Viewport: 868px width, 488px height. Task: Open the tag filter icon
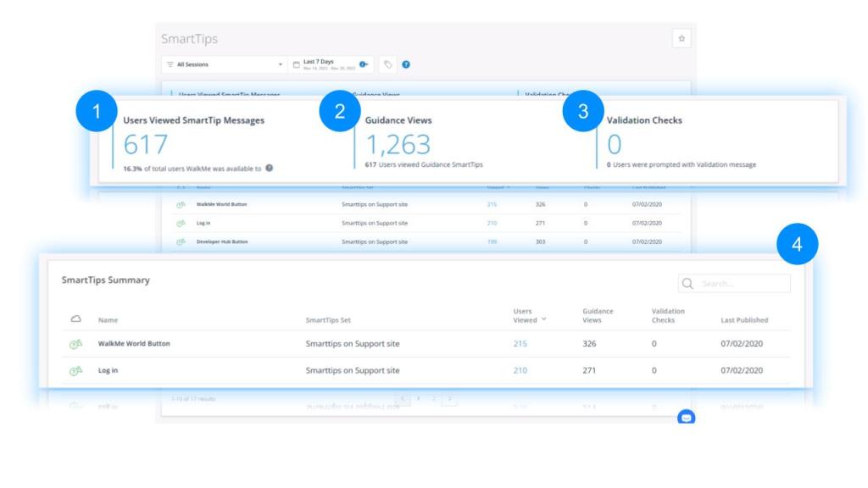point(387,64)
